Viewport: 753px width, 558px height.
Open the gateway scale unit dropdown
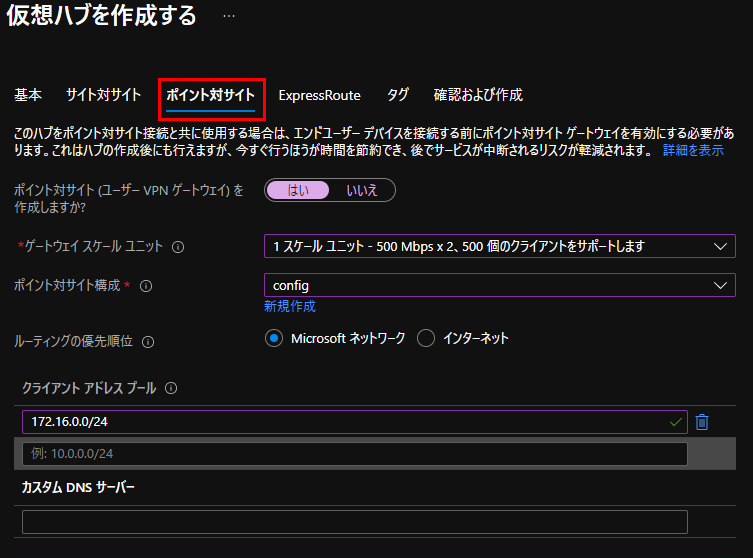point(499,246)
